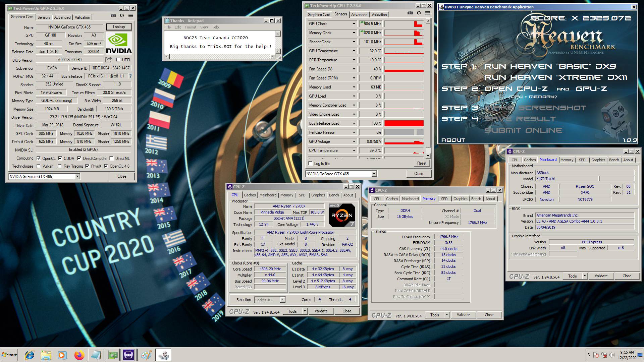Toggle the DirectML checkbox
The image size is (644, 362).
coord(111,158)
